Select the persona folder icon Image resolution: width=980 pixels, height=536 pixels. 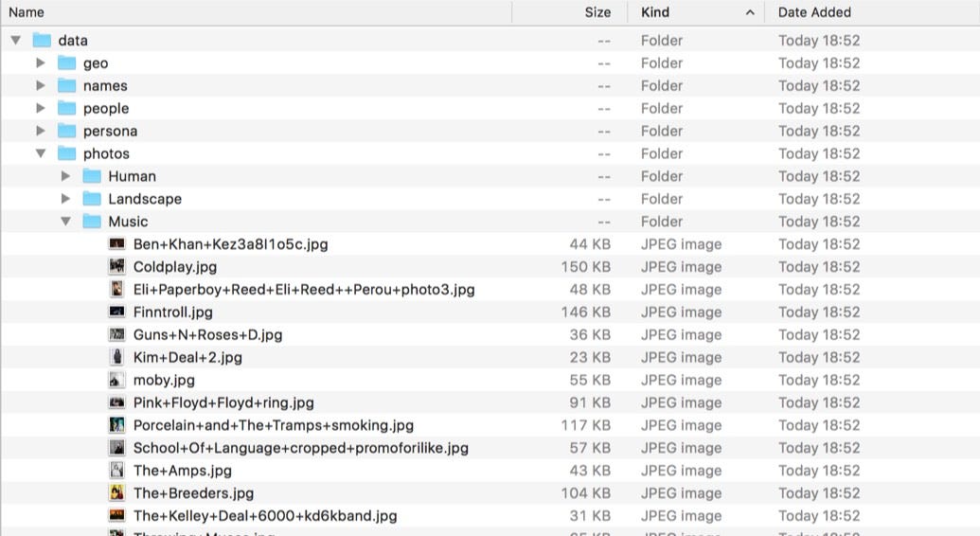(x=67, y=130)
